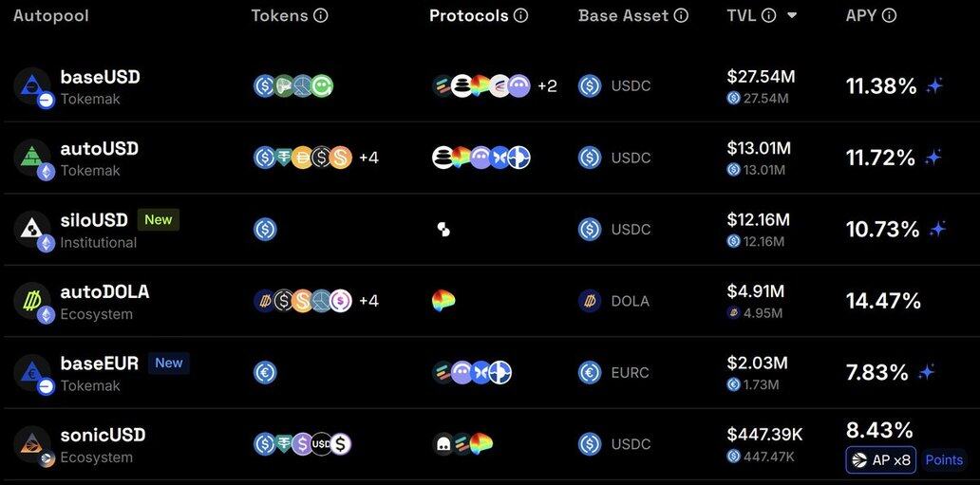Expand the +4 tokens on autoUSD
This screenshot has height=485, width=980.
(368, 158)
